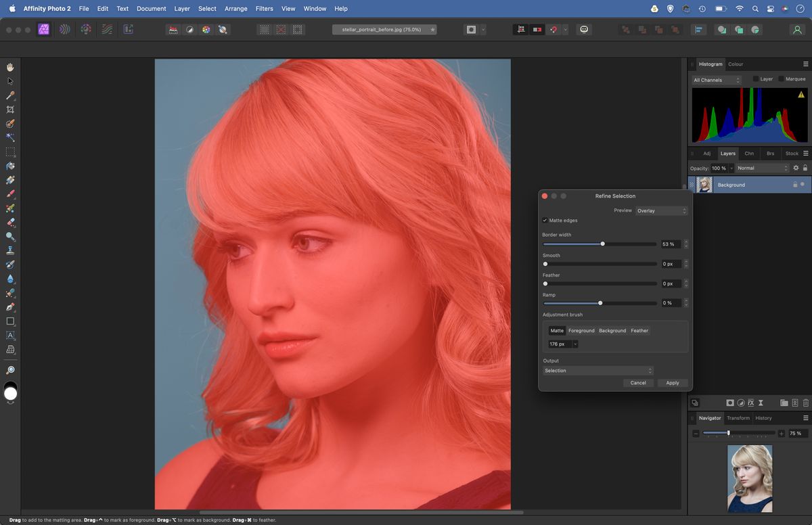This screenshot has height=525, width=812.
Task: Click the Navigator preview thumbnail
Action: pos(750,478)
